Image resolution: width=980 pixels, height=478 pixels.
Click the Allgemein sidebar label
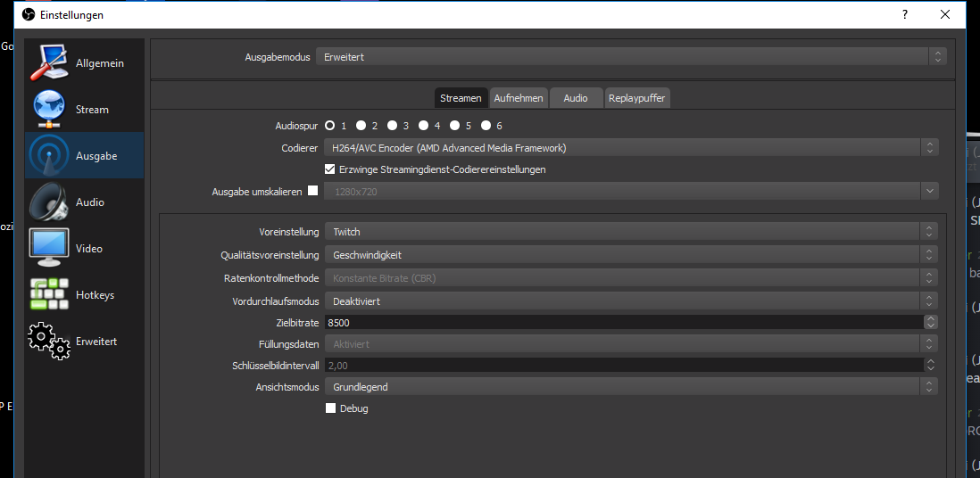100,63
